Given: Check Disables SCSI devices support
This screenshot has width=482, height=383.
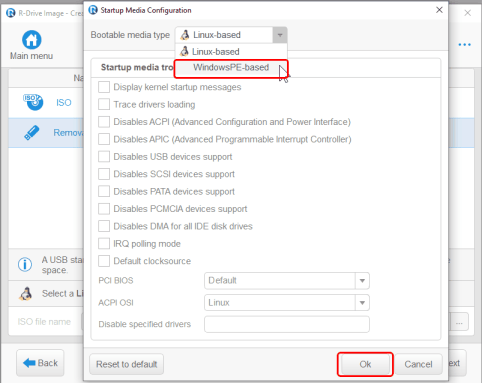Looking at the screenshot, I should [x=104, y=174].
